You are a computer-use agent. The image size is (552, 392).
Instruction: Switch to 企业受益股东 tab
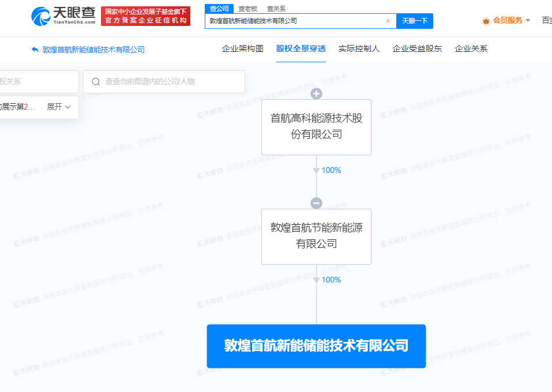(417, 48)
